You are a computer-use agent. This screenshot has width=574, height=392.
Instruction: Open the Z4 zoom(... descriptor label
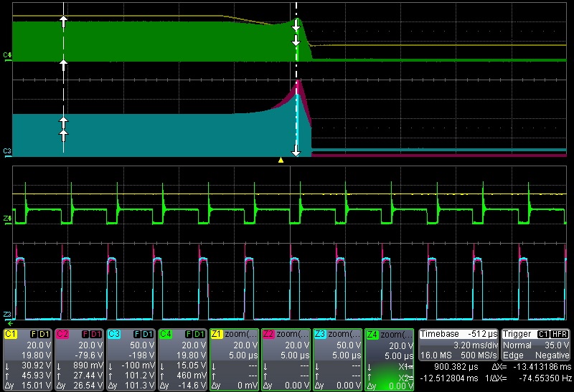[396, 334]
